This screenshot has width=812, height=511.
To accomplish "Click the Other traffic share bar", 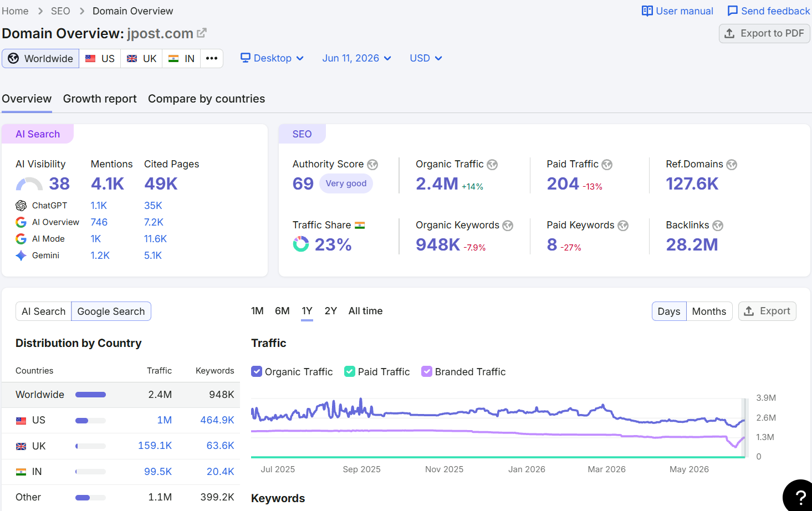I will click(x=90, y=498).
